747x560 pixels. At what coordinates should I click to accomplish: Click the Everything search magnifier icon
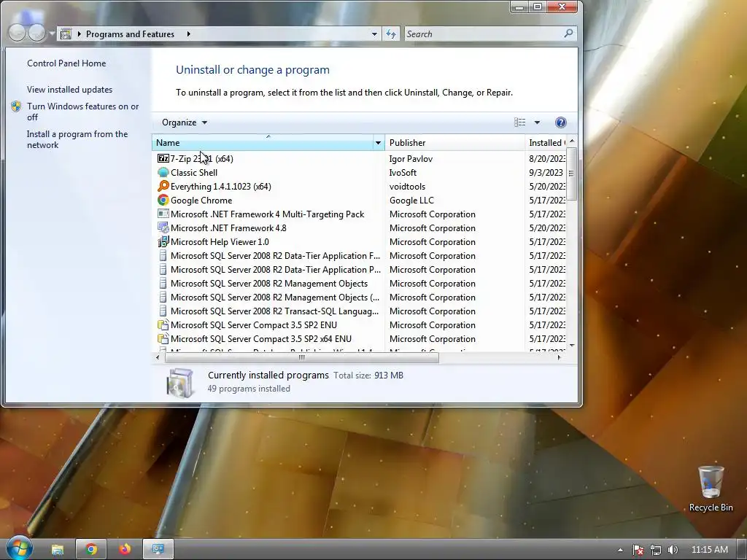point(163,186)
